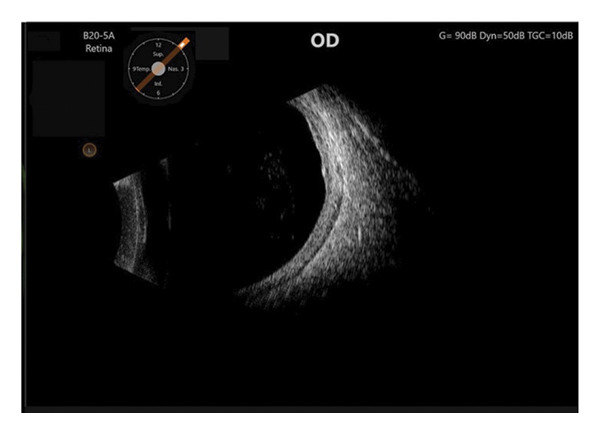Select the OD eye label
The image size is (600, 434).
click(x=325, y=41)
